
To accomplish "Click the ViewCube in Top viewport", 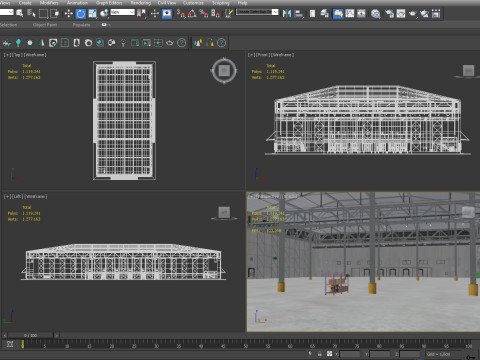I will coord(224,70).
